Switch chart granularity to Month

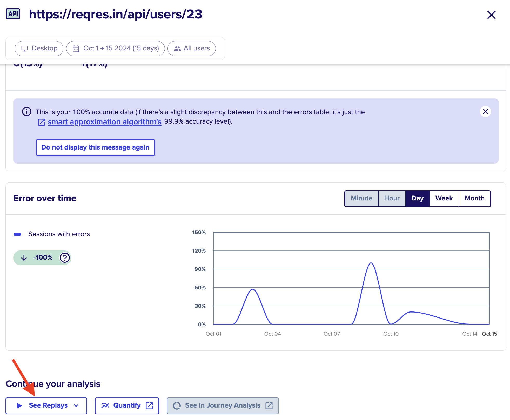pyautogui.click(x=474, y=198)
